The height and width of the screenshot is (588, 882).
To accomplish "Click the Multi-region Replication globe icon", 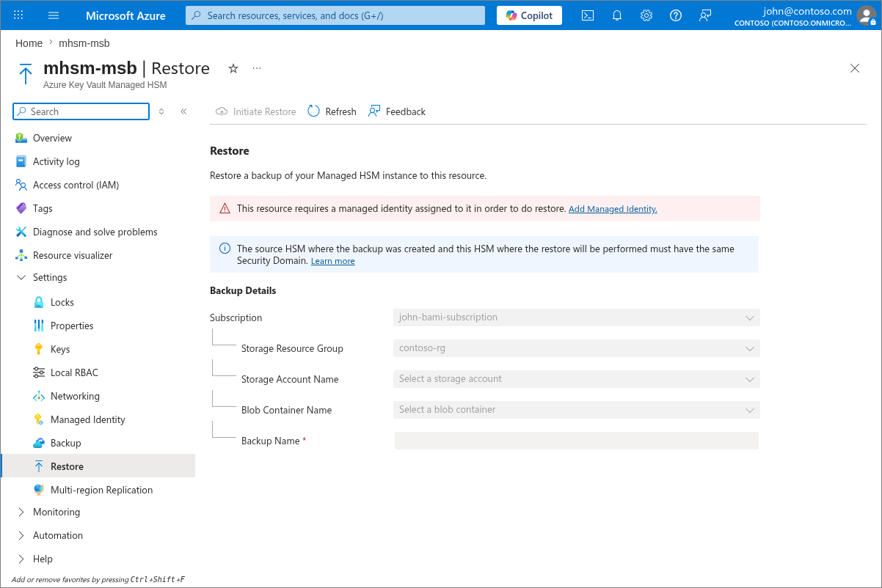I will pos(39,490).
